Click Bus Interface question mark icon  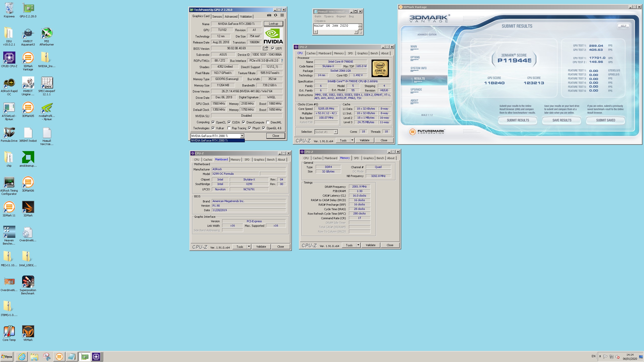tap(282, 61)
